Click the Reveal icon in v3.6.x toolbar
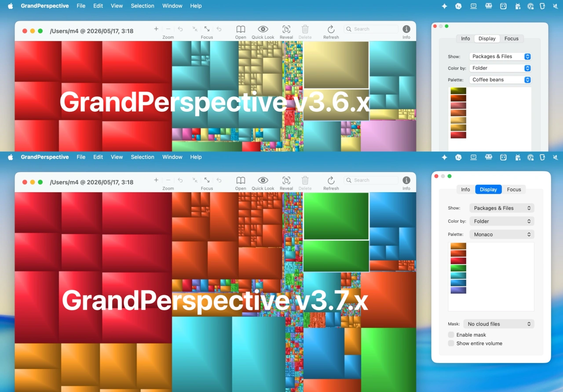The width and height of the screenshot is (563, 392). pyautogui.click(x=286, y=29)
